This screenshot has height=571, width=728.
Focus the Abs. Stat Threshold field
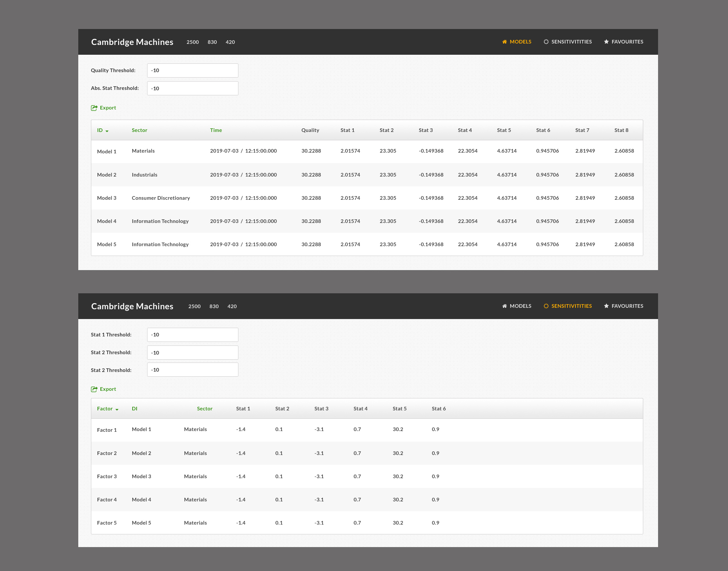pos(192,88)
